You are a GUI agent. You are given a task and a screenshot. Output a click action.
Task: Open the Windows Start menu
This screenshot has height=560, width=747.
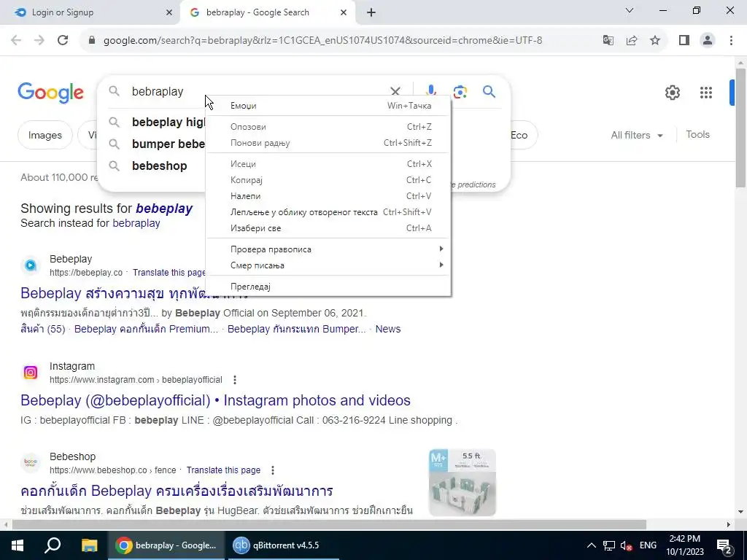(x=18, y=545)
